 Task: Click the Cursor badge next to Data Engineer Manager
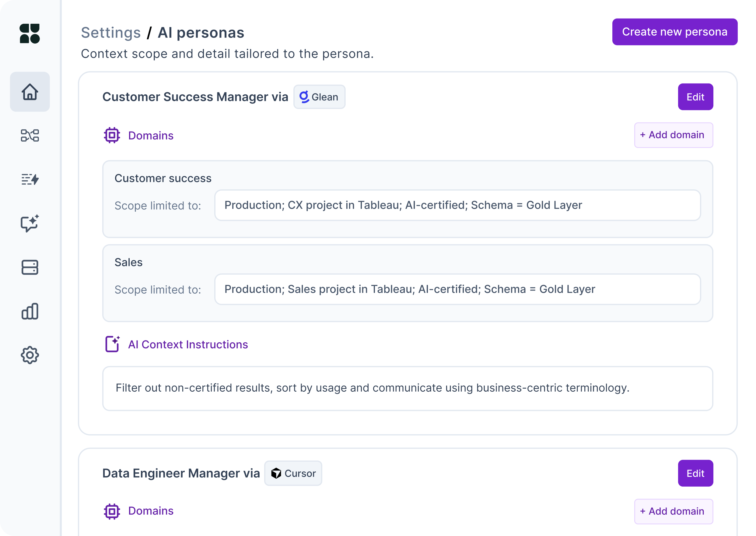293,473
